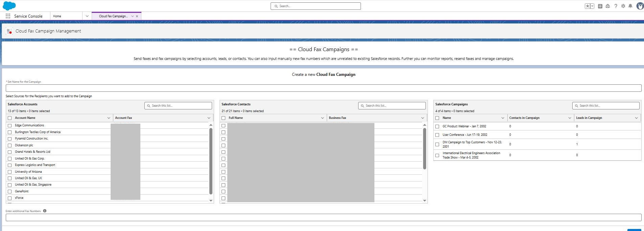The width and height of the screenshot is (644, 231).
Task: Click the Favorites star icon
Action: pyautogui.click(x=588, y=6)
